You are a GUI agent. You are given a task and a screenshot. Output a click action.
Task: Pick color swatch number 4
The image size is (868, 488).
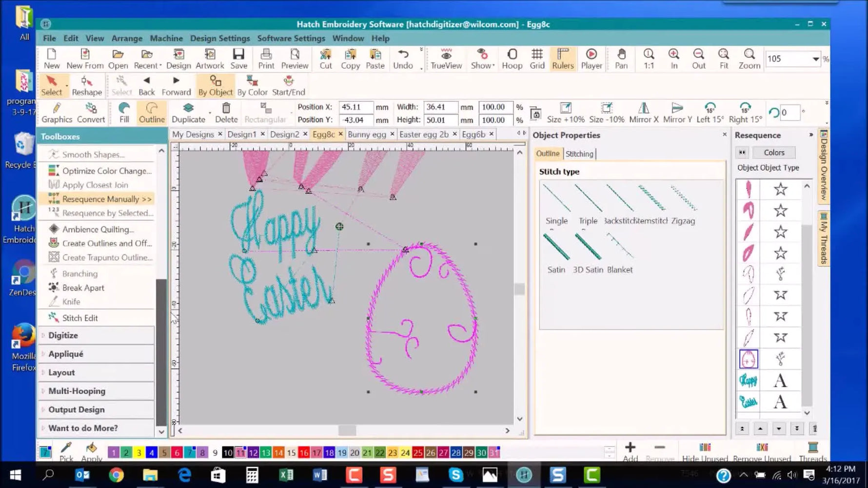pos(151,452)
